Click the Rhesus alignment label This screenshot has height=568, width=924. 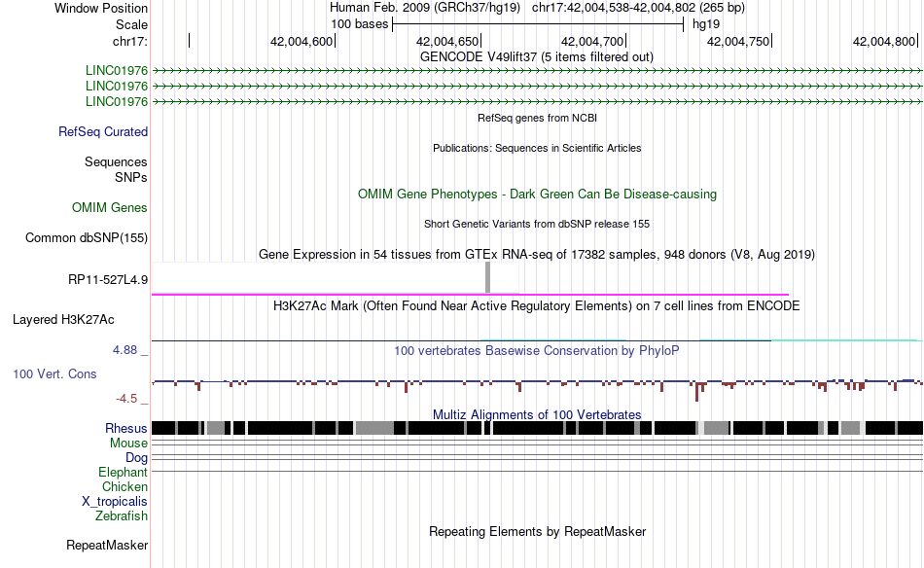point(126,428)
